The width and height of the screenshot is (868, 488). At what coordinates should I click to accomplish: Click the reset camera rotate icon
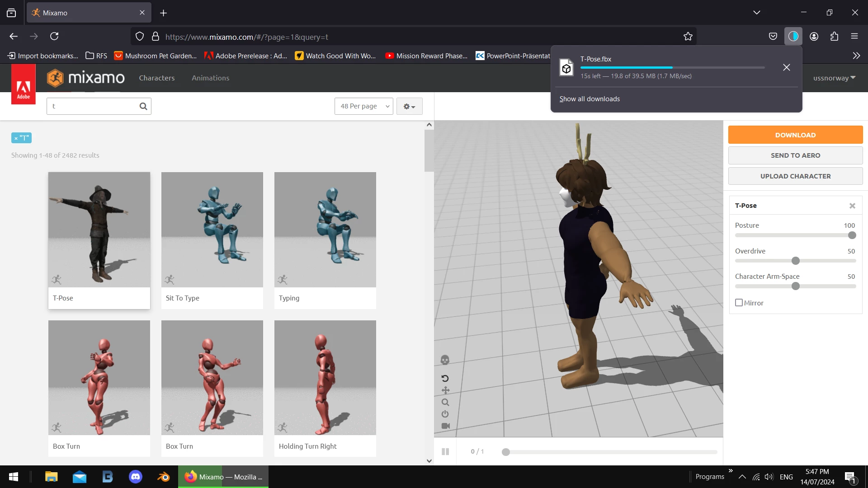coord(445,378)
